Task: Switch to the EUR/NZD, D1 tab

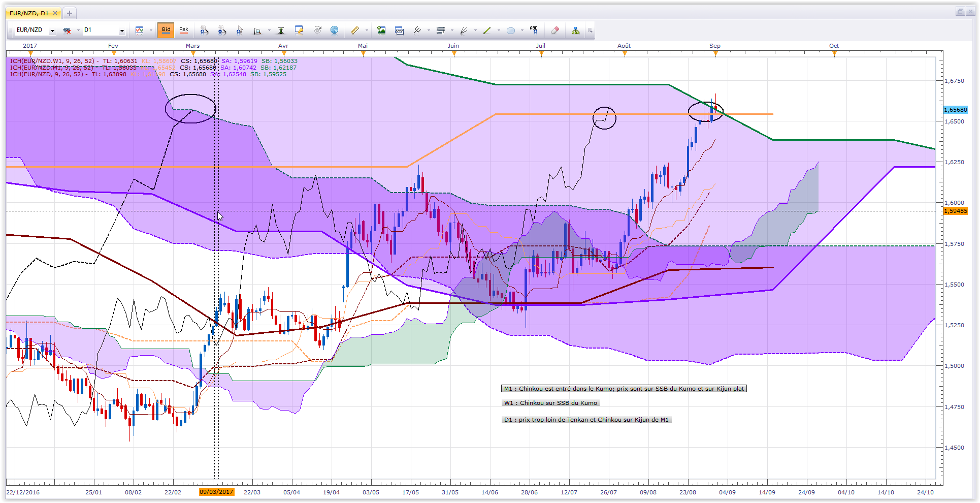Action: coord(29,13)
